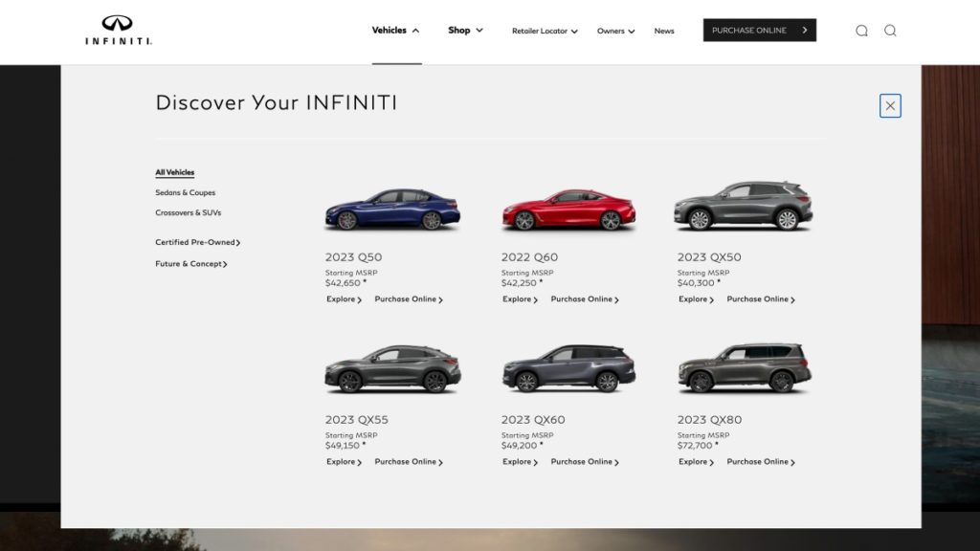Purchase the 2023 QX50 online
This screenshot has width=980, height=551.
[761, 299]
